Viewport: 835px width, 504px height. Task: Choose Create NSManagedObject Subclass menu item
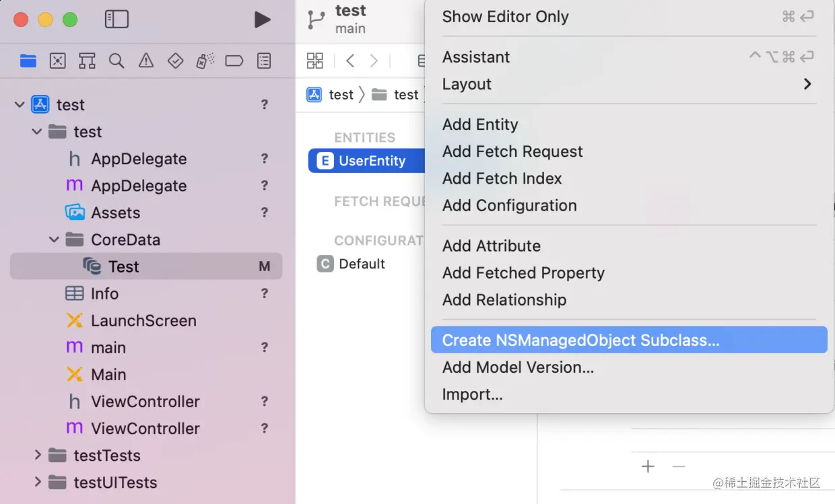point(580,340)
